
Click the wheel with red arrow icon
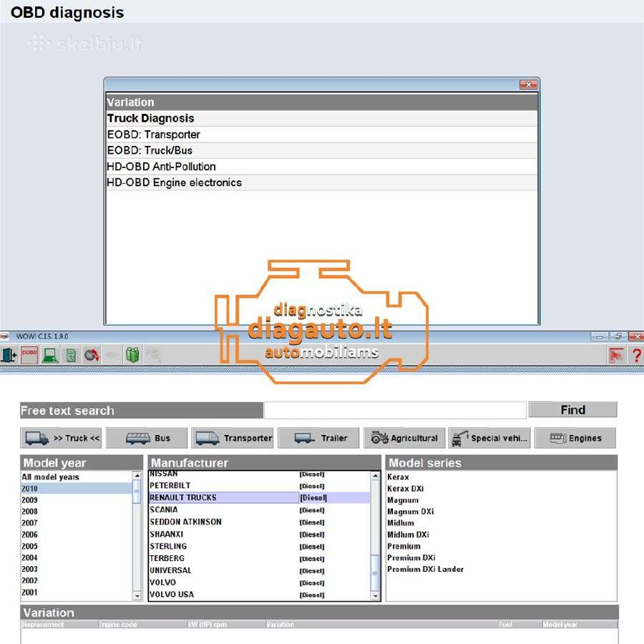92,355
